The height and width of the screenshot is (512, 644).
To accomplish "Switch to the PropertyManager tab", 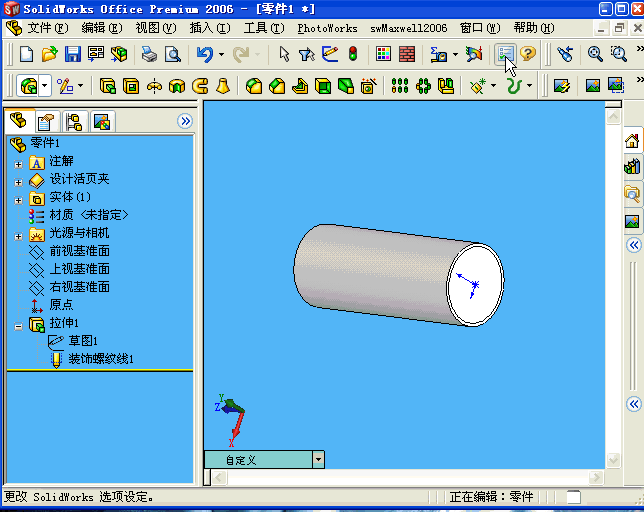I will click(x=46, y=122).
